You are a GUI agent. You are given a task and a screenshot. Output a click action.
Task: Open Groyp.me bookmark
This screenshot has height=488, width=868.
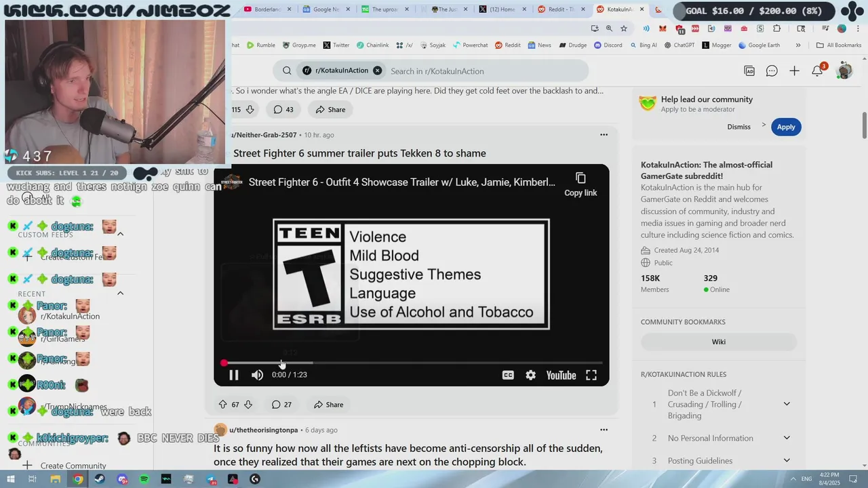pos(298,45)
